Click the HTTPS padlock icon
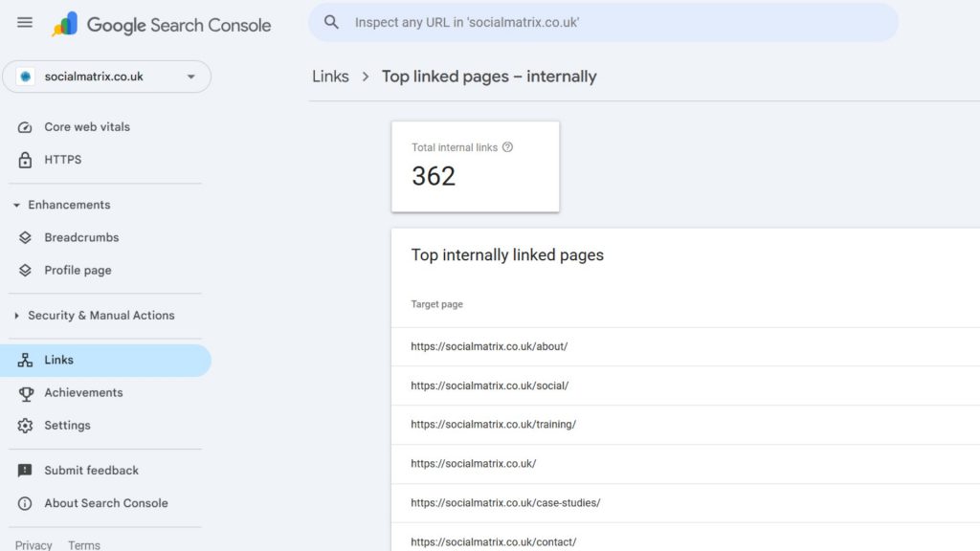This screenshot has height=551, width=980. tap(26, 160)
